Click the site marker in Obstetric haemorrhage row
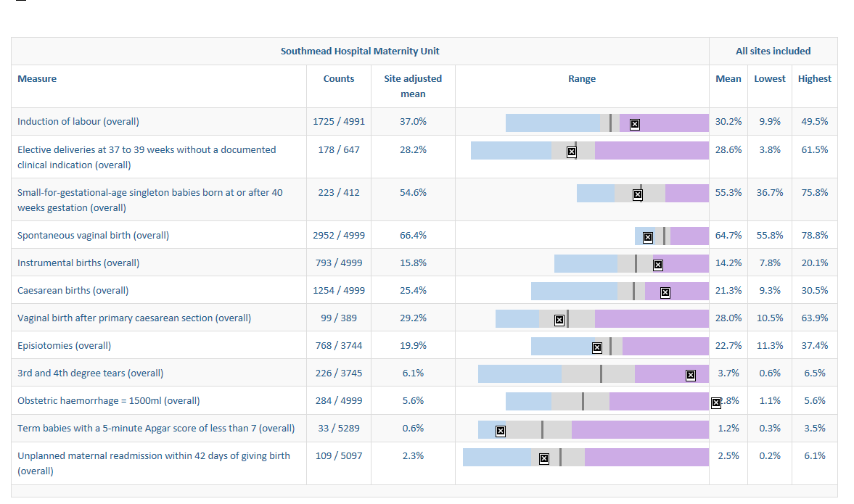 [715, 402]
